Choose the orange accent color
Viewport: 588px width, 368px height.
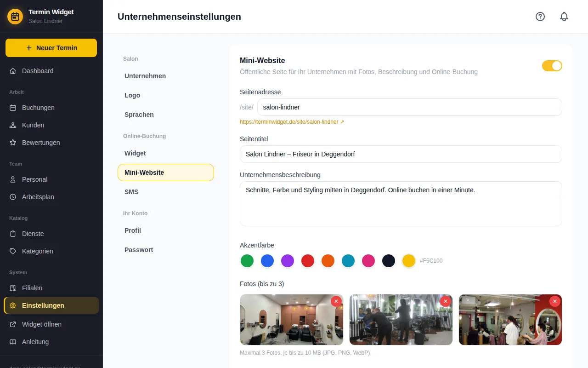pos(328,261)
